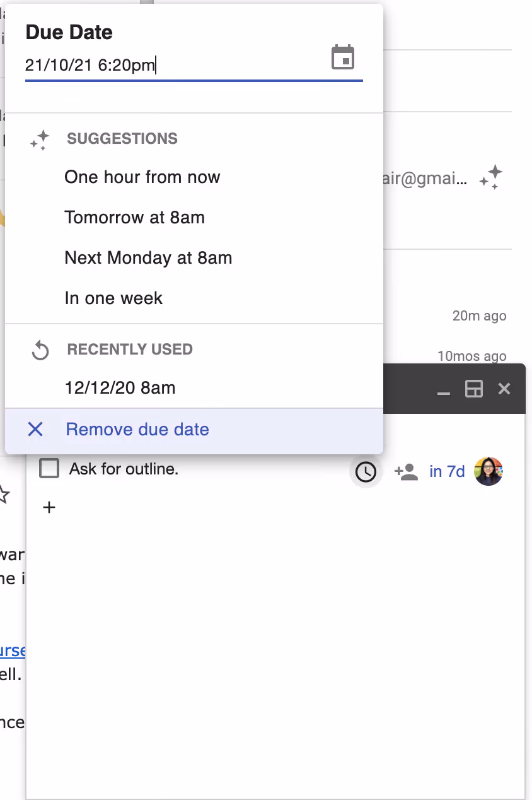Viewport: 532px width, 800px height.
Task: Click the X icon beside Remove due date
Action: 35,430
